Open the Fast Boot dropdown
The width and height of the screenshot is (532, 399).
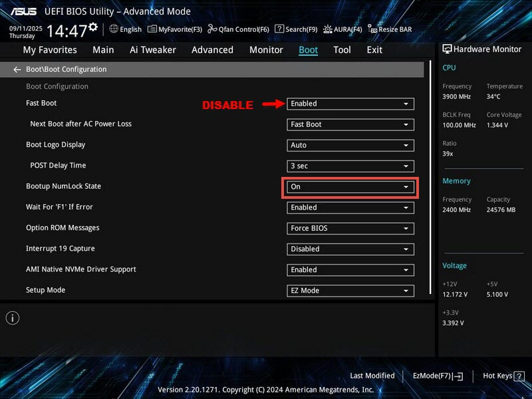(x=350, y=104)
